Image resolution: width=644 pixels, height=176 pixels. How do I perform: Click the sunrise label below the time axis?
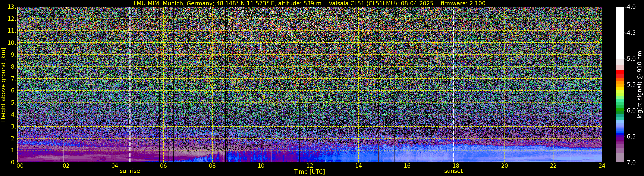click(x=130, y=171)
